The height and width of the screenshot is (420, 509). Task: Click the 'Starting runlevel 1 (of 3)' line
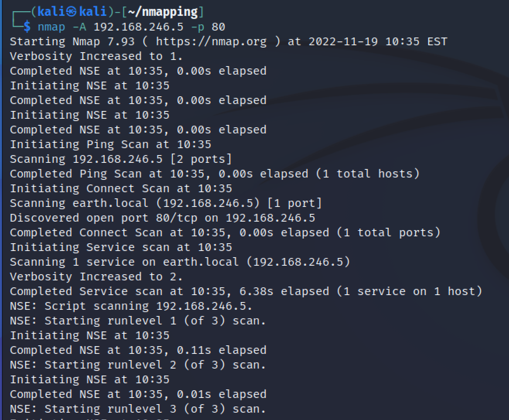pyautogui.click(x=138, y=321)
